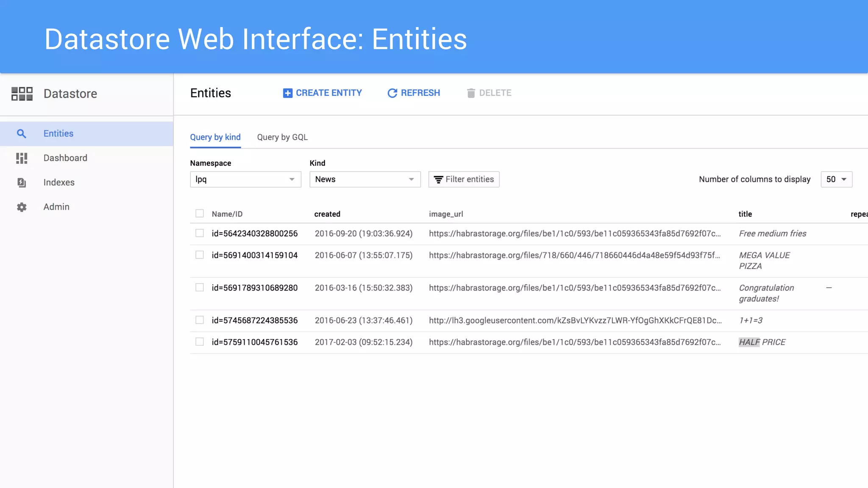Click the circular Refresh arrow icon
The width and height of the screenshot is (868, 488).
(392, 93)
